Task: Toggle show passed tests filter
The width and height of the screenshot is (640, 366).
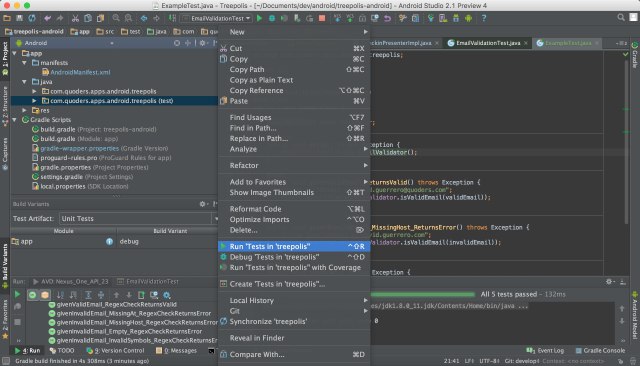Action: point(32,295)
